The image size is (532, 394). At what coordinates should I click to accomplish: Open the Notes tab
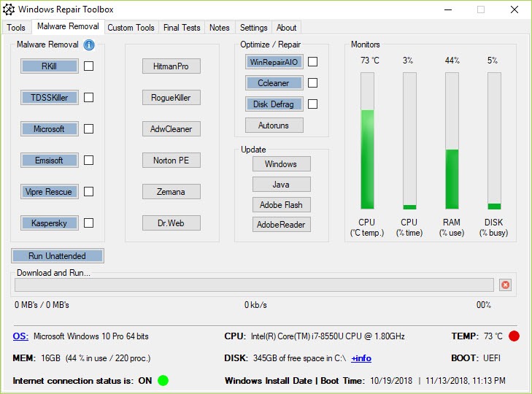tap(220, 28)
